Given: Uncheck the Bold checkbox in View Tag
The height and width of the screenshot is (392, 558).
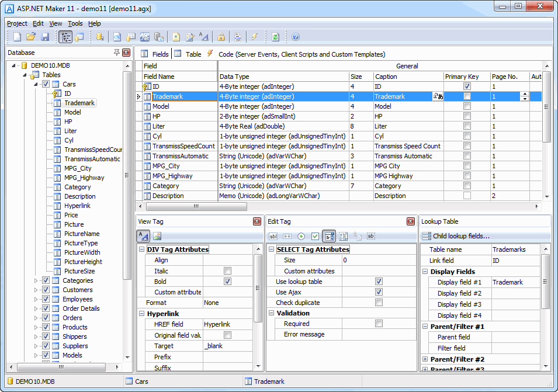Looking at the screenshot, I should (227, 282).
